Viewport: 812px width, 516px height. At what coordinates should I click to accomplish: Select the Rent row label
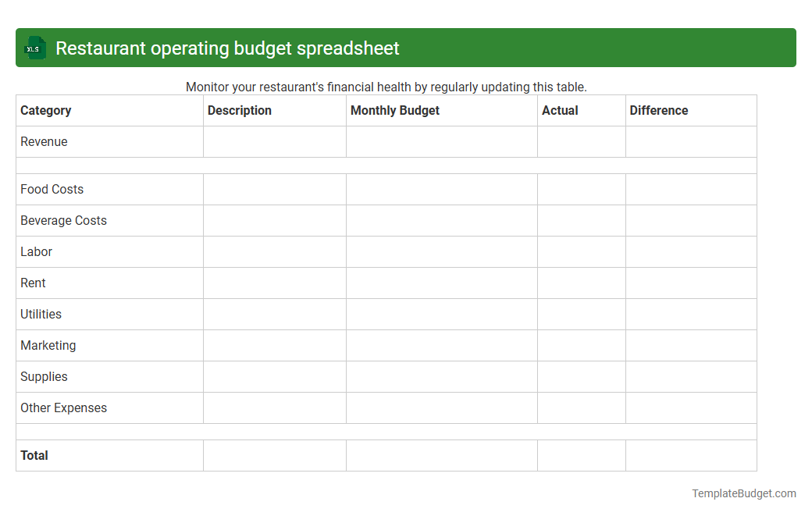[x=33, y=283]
